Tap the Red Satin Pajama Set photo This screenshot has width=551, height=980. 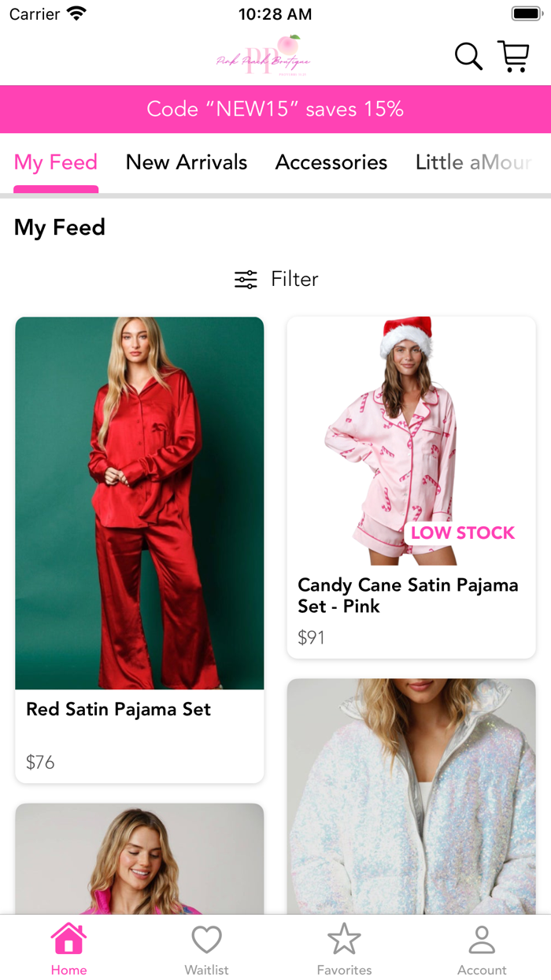pyautogui.click(x=139, y=502)
